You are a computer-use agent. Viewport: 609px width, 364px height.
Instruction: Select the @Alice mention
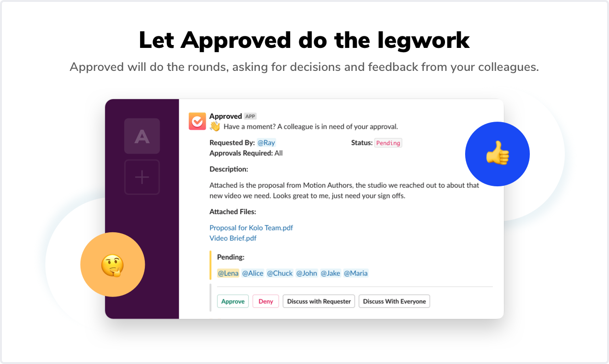click(253, 273)
